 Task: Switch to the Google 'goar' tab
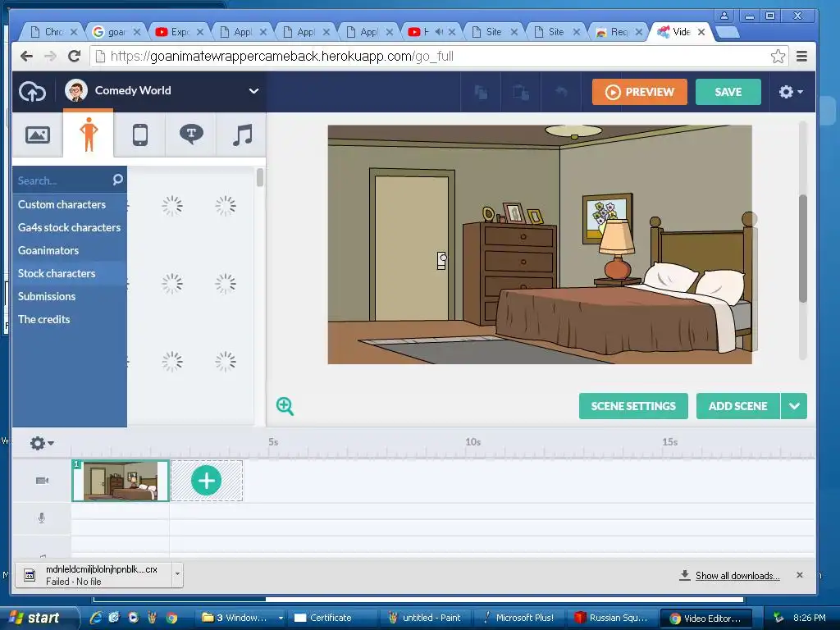point(116,32)
